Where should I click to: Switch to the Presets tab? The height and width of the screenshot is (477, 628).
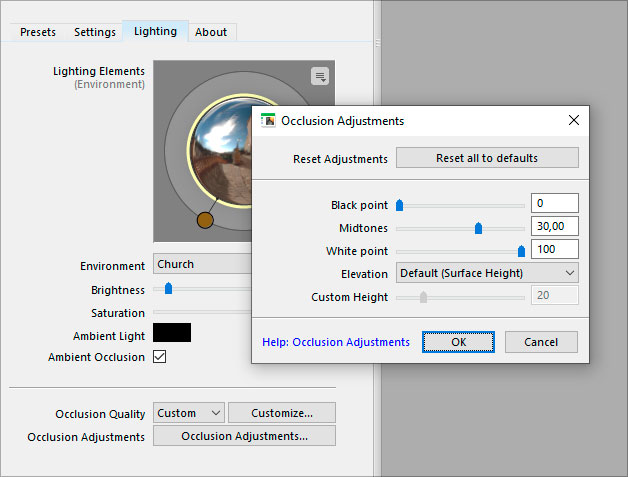click(40, 32)
